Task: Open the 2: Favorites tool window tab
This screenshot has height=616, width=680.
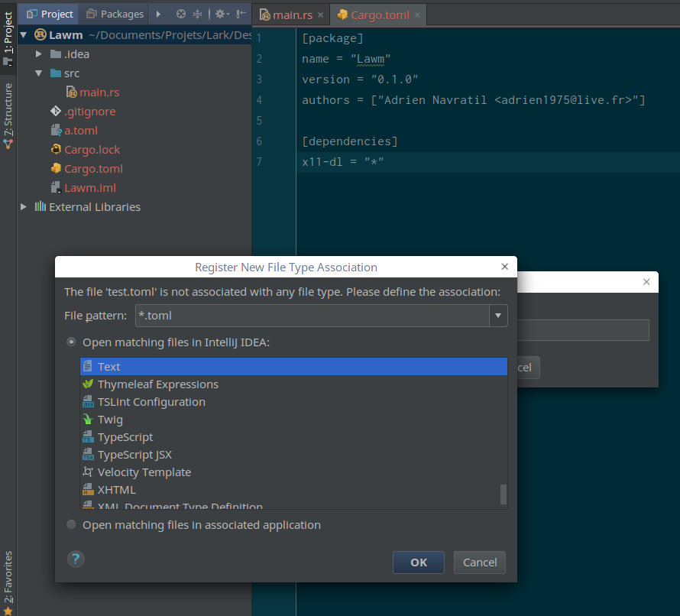Action: (x=8, y=582)
